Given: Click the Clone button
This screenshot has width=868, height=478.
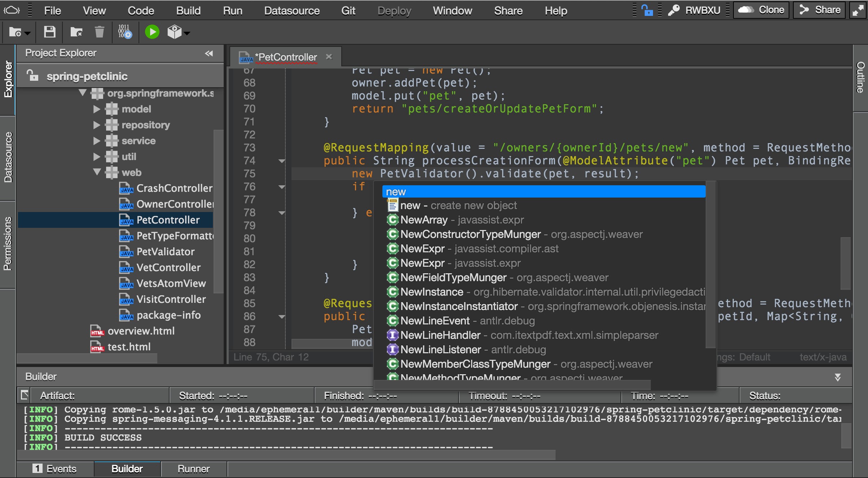Looking at the screenshot, I should (x=761, y=10).
